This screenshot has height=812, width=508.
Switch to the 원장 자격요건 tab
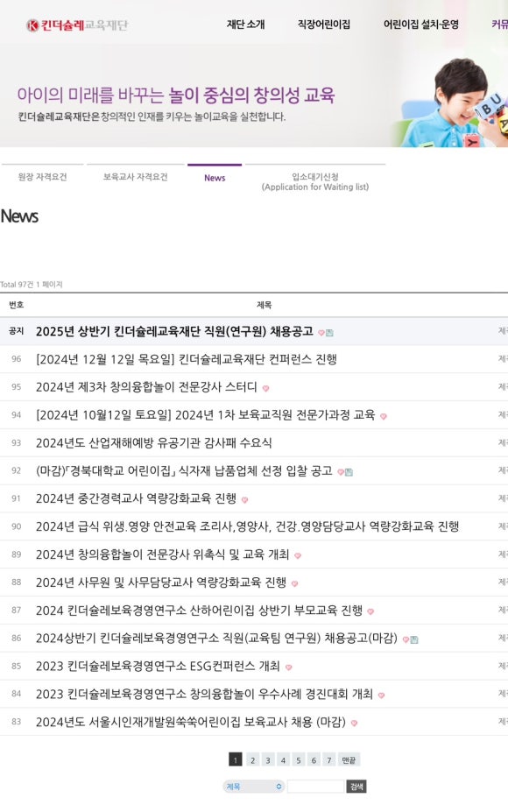[x=42, y=177]
